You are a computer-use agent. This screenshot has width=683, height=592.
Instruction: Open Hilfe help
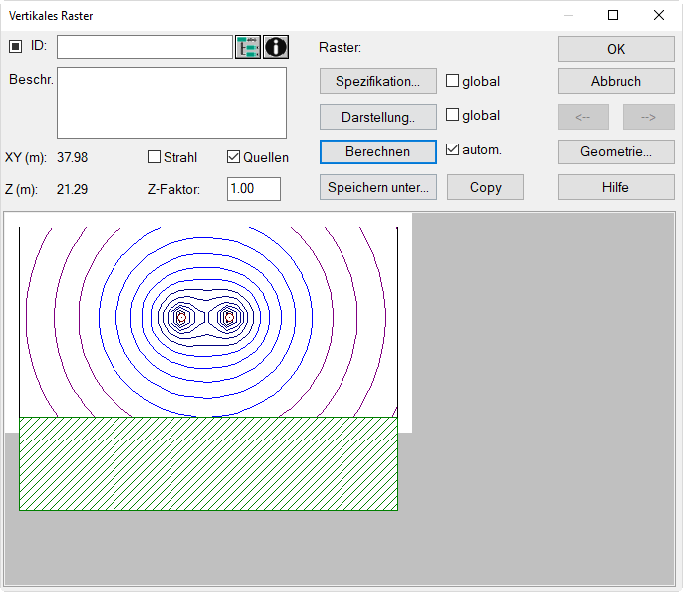point(616,187)
